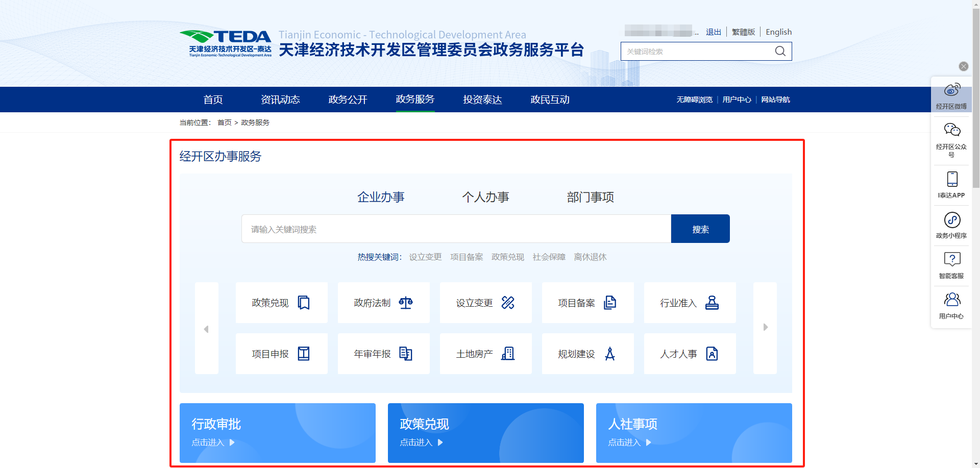This screenshot has width=980, height=468.
Task: Click the document icon on the 项目备案 tile
Action: [x=610, y=303]
